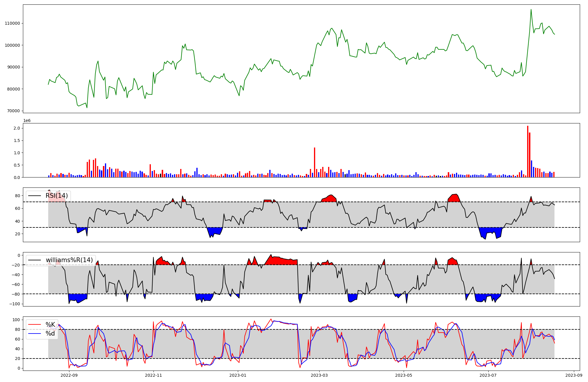Select the 2023-01 date tick label
Image resolution: width=588 pixels, height=382 pixels.
pyautogui.click(x=238, y=375)
